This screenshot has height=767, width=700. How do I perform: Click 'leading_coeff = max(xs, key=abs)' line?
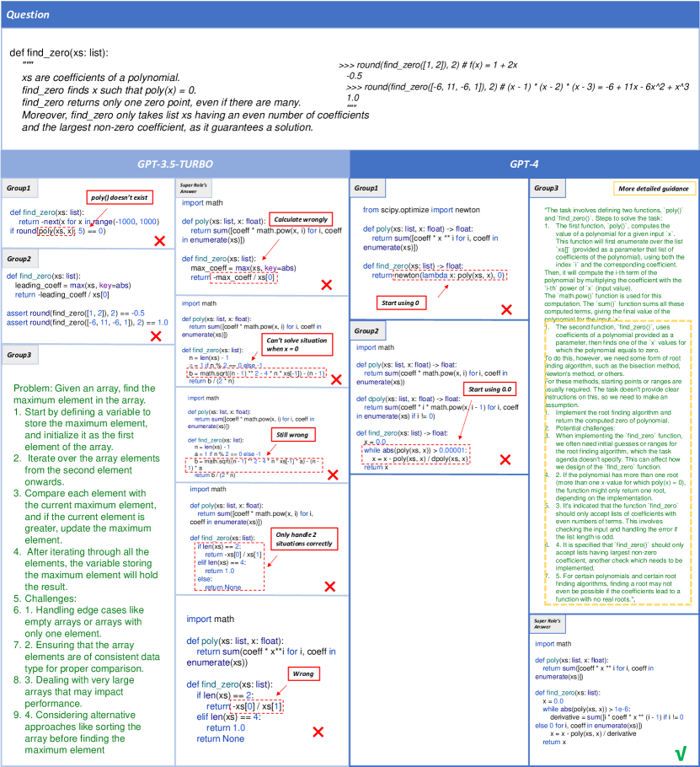(72, 285)
